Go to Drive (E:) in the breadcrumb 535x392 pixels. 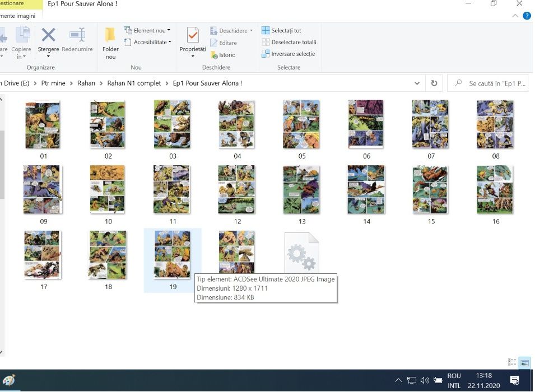point(15,83)
